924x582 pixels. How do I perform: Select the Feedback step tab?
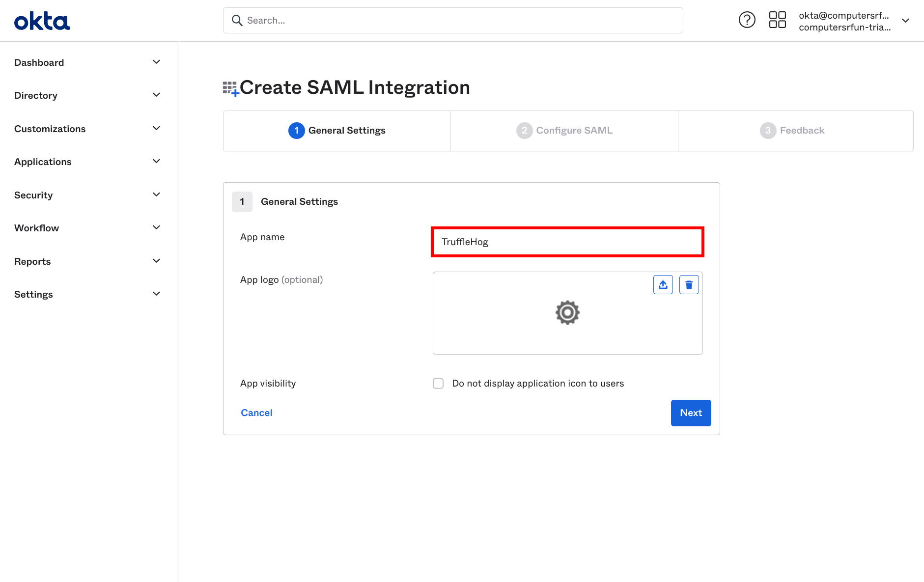point(792,131)
